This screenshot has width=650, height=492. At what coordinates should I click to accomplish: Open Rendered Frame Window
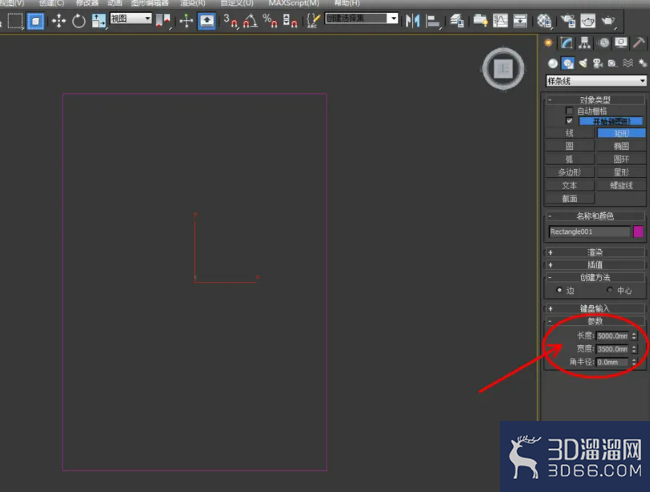588,21
